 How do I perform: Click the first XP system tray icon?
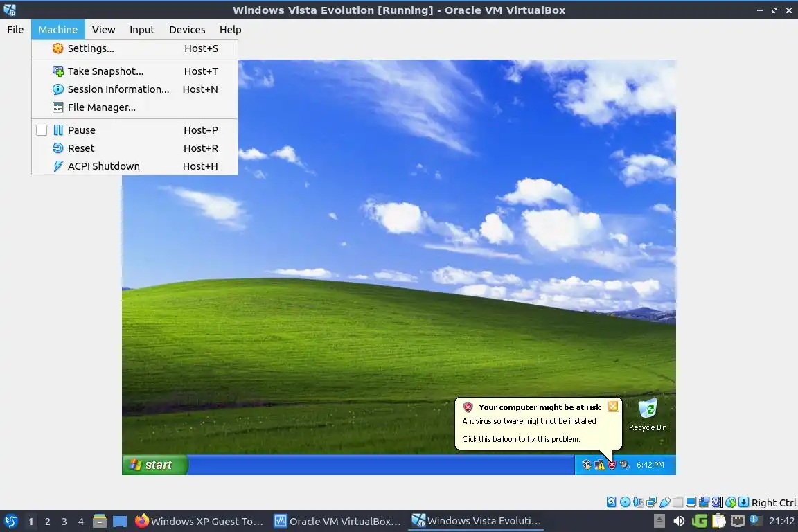pyautogui.click(x=586, y=465)
